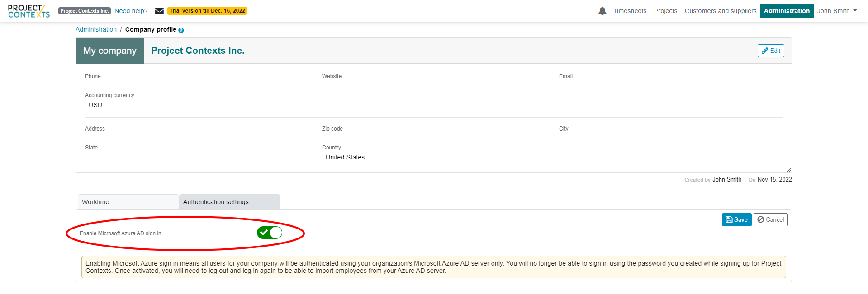Click the Administration breadcrumb link
This screenshot has width=868, height=294.
[96, 29]
